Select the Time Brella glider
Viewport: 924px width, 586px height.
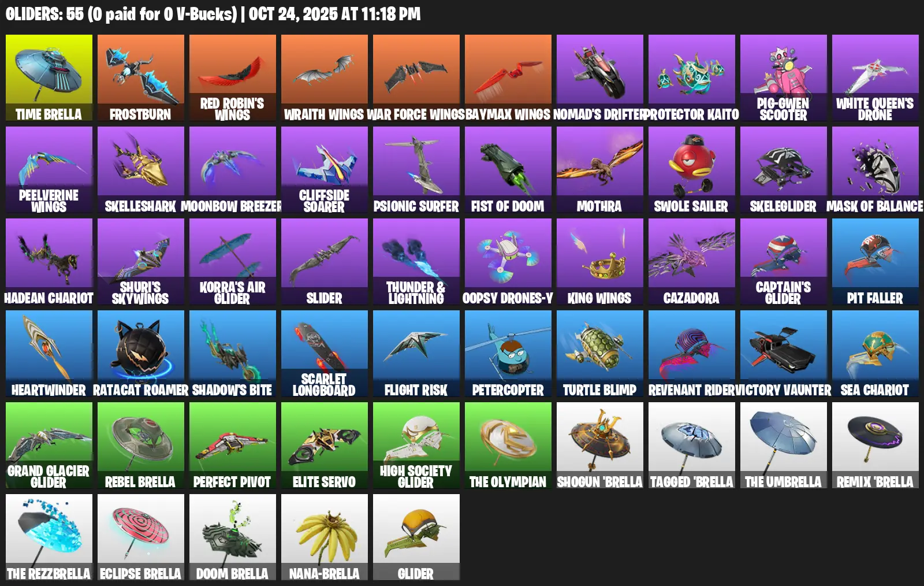coord(49,77)
